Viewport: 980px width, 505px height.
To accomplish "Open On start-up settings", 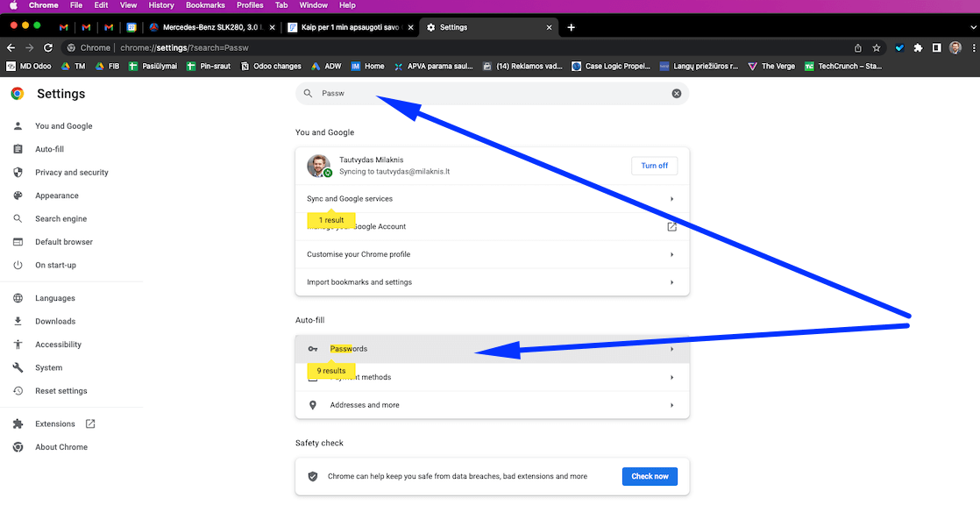I will click(55, 265).
